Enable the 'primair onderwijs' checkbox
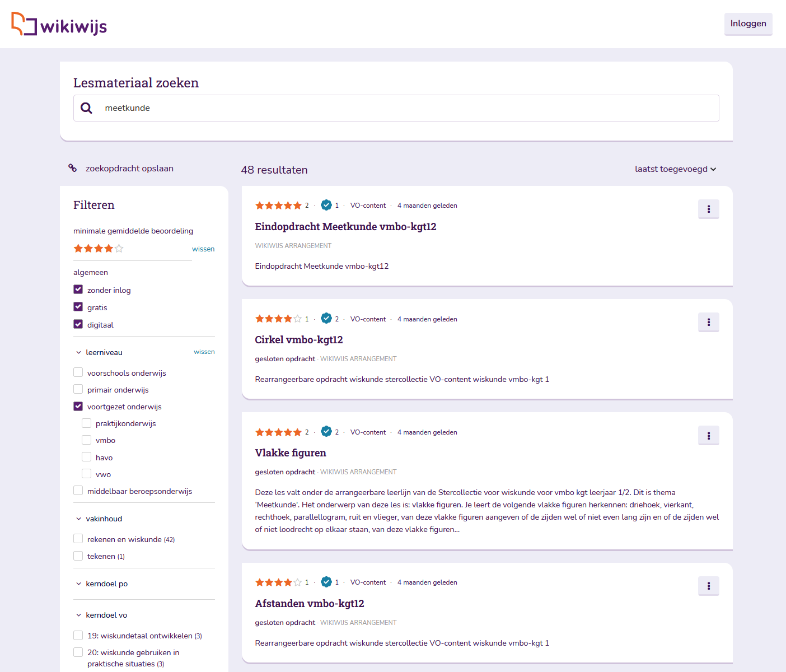 78,390
